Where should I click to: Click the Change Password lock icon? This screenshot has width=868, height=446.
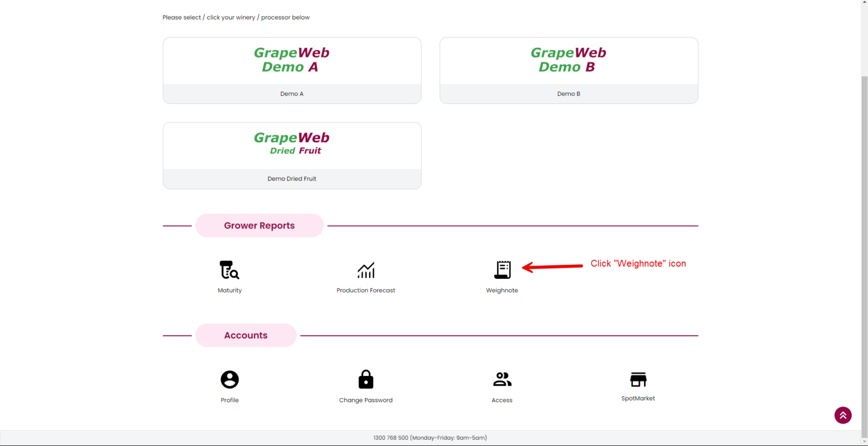(x=366, y=379)
